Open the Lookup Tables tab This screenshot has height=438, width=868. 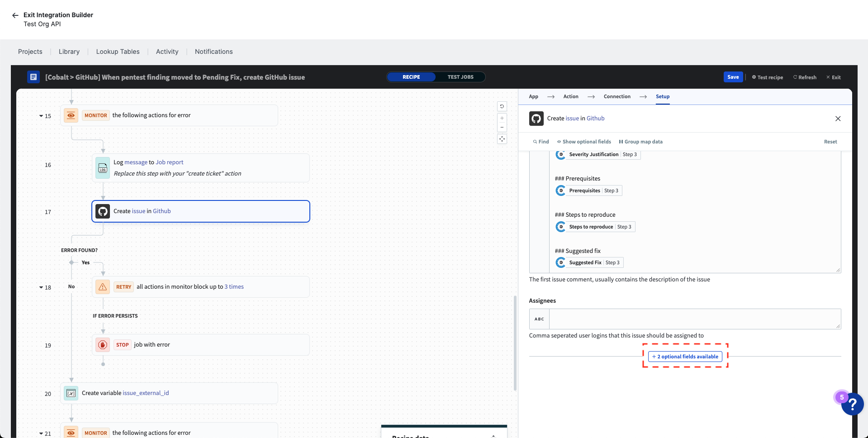point(118,52)
